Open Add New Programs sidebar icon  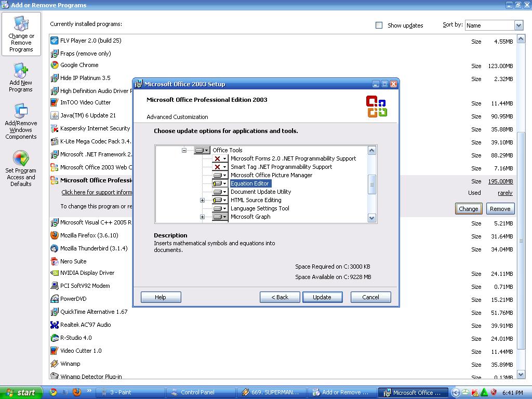click(21, 77)
